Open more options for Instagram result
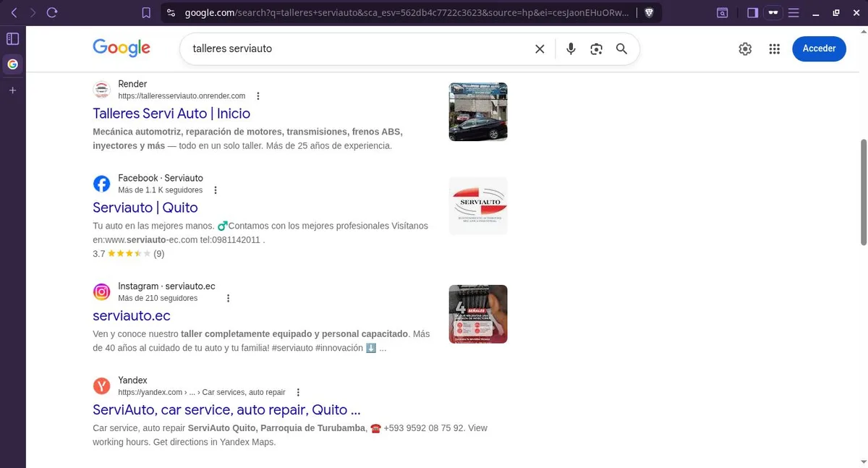 coord(229,298)
